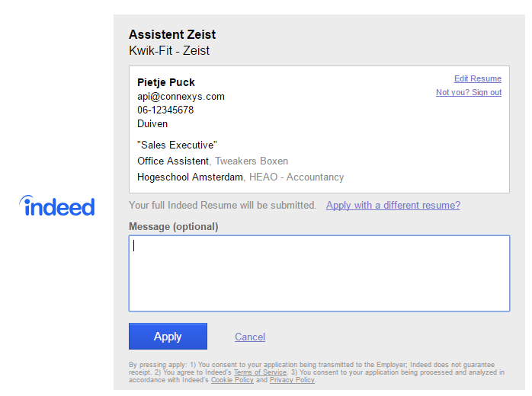Choose 'Apply with a different resume?'
The image size is (532, 396).
(x=393, y=205)
